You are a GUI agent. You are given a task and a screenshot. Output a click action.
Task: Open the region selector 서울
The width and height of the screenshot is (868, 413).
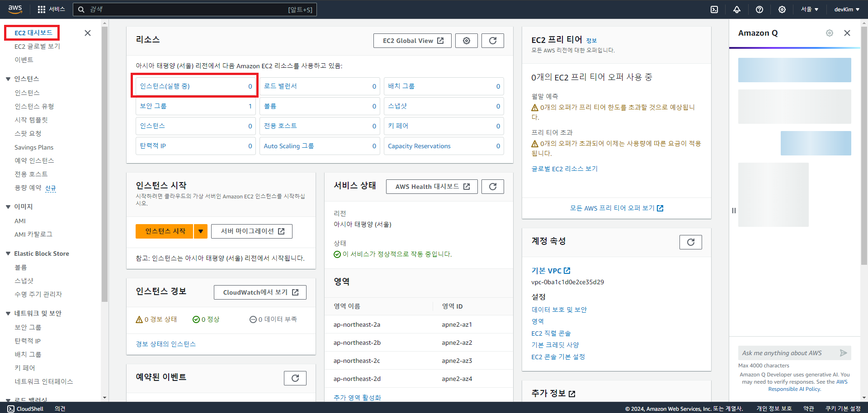(x=810, y=9)
